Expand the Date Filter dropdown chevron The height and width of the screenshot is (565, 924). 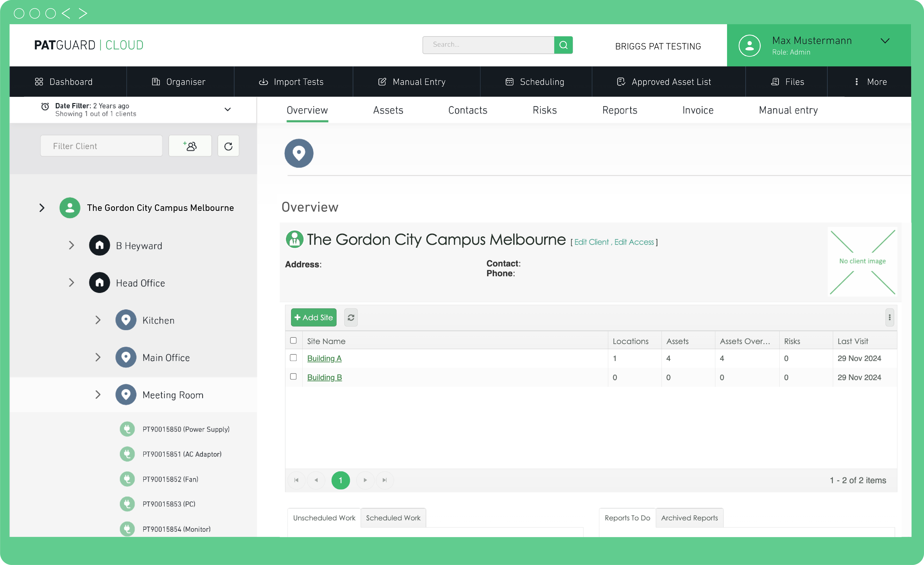point(228,109)
